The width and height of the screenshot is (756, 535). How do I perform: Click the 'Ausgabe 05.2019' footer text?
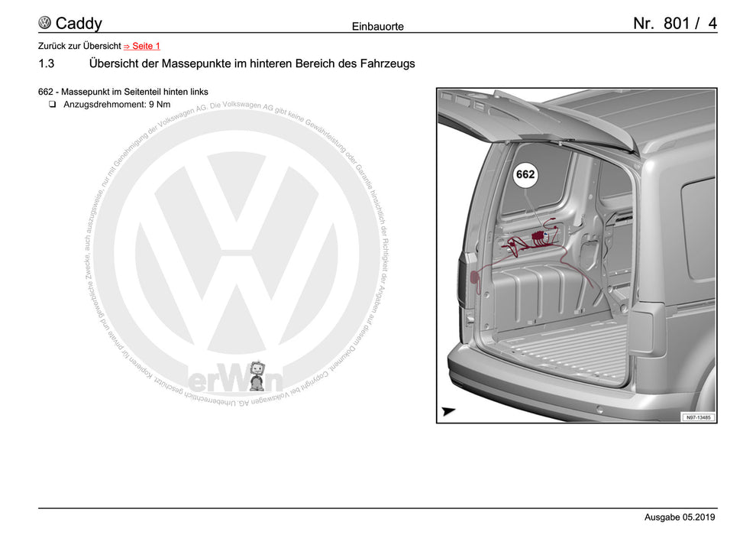tap(680, 517)
